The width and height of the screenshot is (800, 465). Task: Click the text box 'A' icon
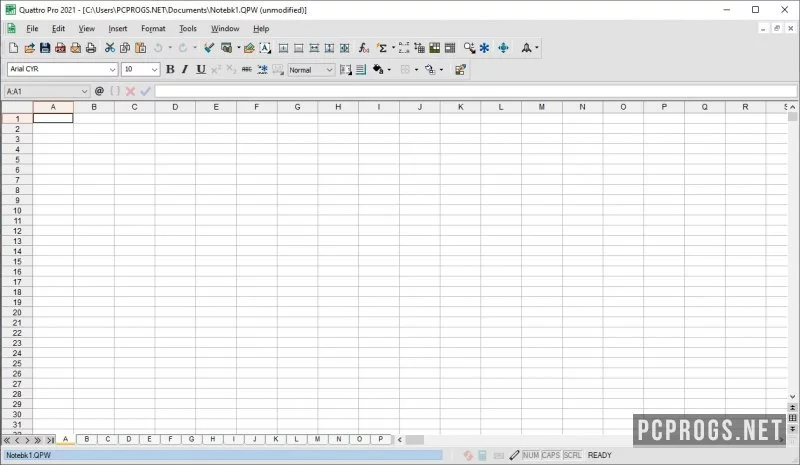click(265, 48)
